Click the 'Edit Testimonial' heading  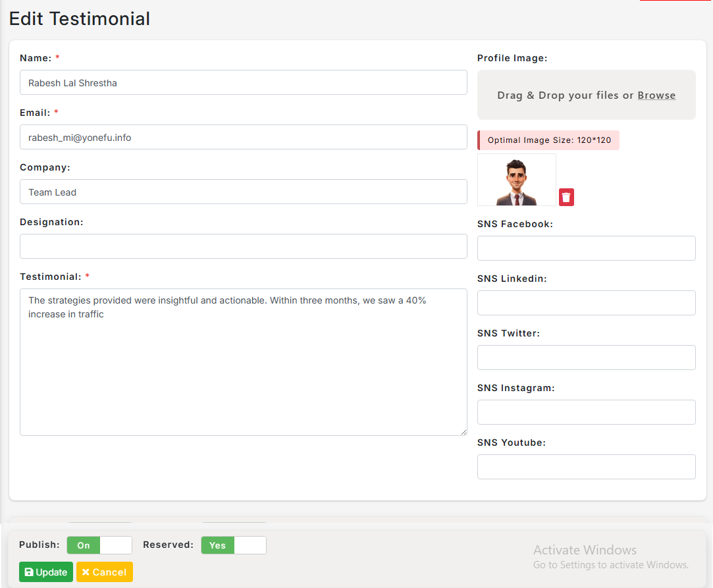80,18
